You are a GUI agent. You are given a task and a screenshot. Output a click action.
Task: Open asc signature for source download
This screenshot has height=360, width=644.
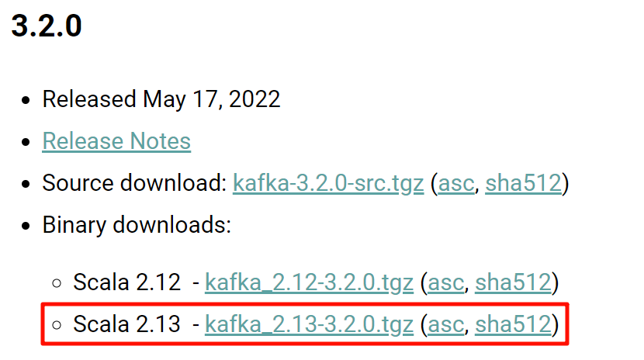[458, 184]
